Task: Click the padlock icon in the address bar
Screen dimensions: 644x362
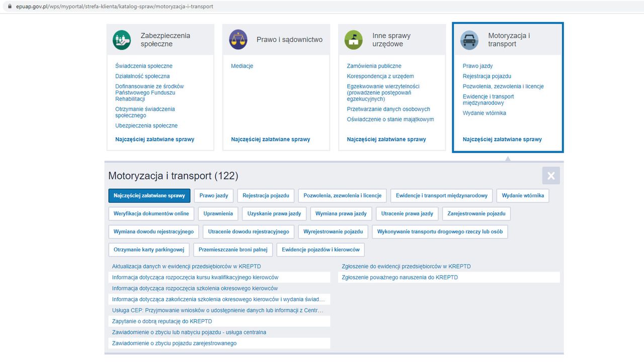Action: [9, 7]
